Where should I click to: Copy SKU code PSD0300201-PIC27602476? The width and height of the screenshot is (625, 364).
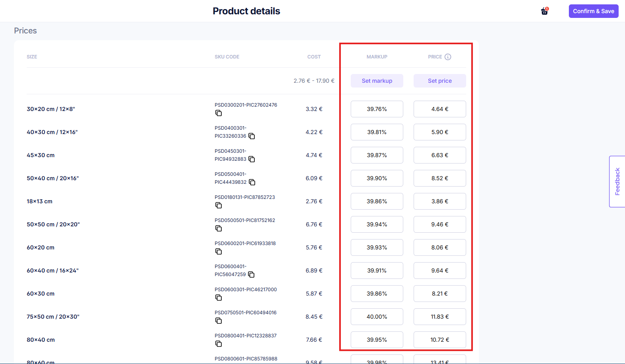pos(219,113)
